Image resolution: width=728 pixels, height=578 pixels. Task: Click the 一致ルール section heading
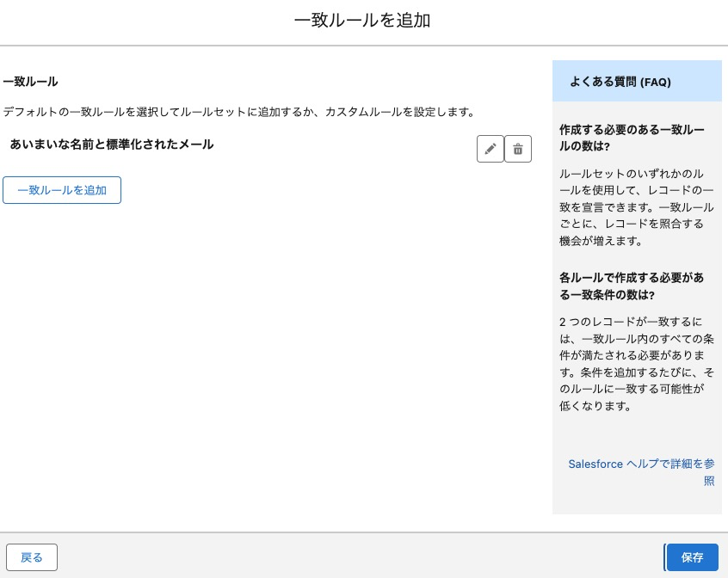[30, 82]
